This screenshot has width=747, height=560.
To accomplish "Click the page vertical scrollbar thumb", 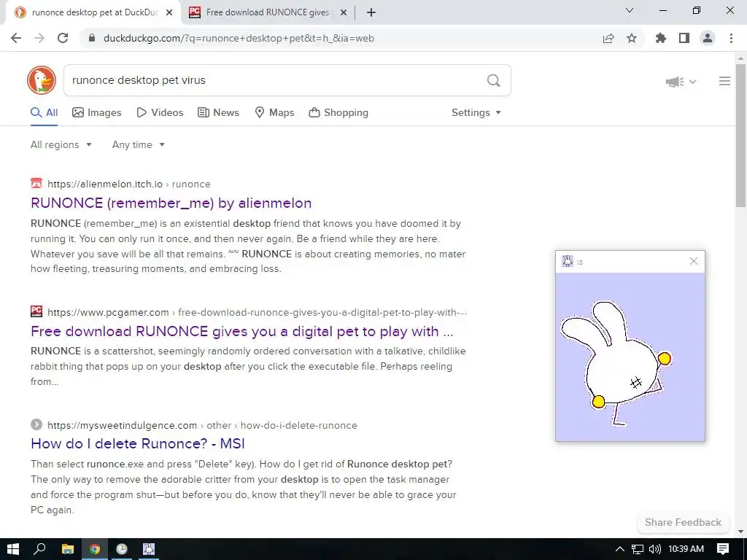I will coord(741,136).
